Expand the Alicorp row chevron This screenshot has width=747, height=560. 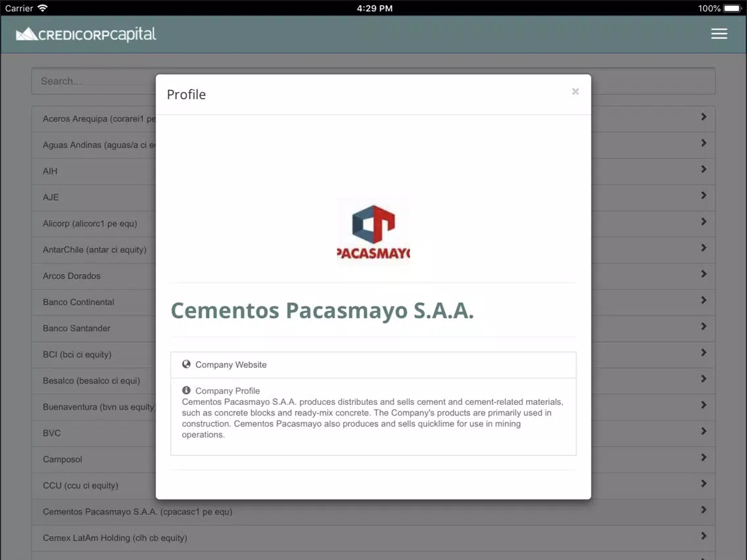coord(703,222)
